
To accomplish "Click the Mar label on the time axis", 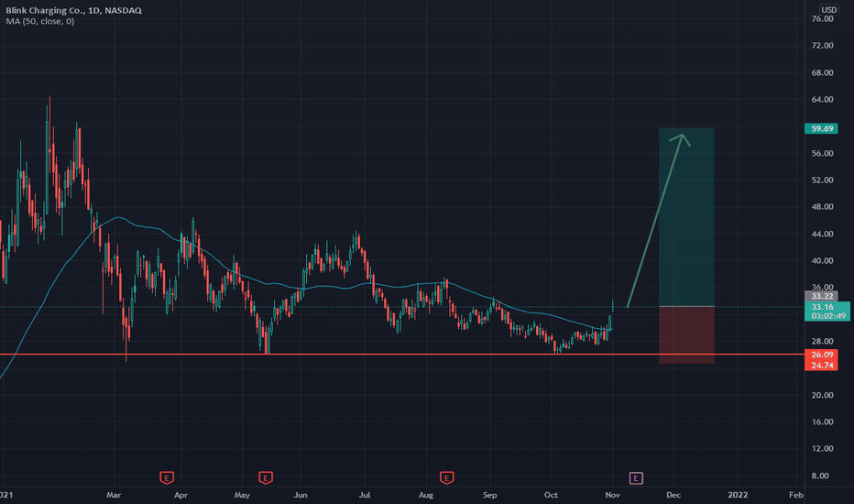I will (x=114, y=495).
